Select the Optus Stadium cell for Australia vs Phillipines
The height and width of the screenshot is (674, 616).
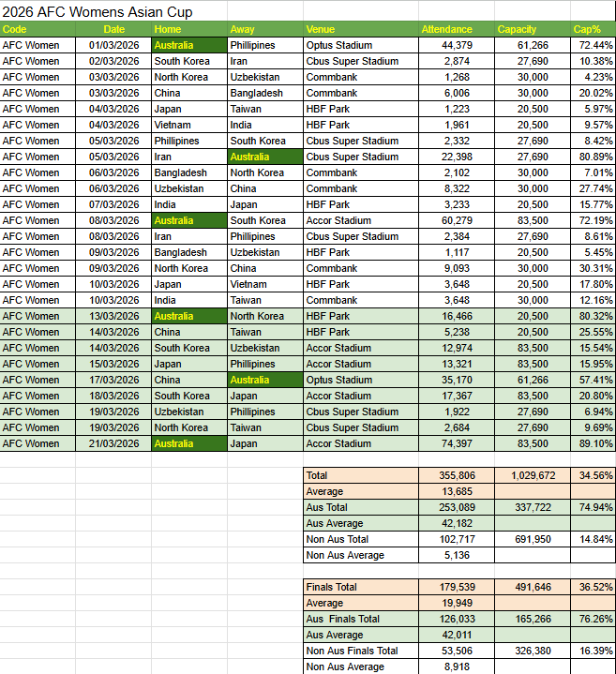coord(361,45)
